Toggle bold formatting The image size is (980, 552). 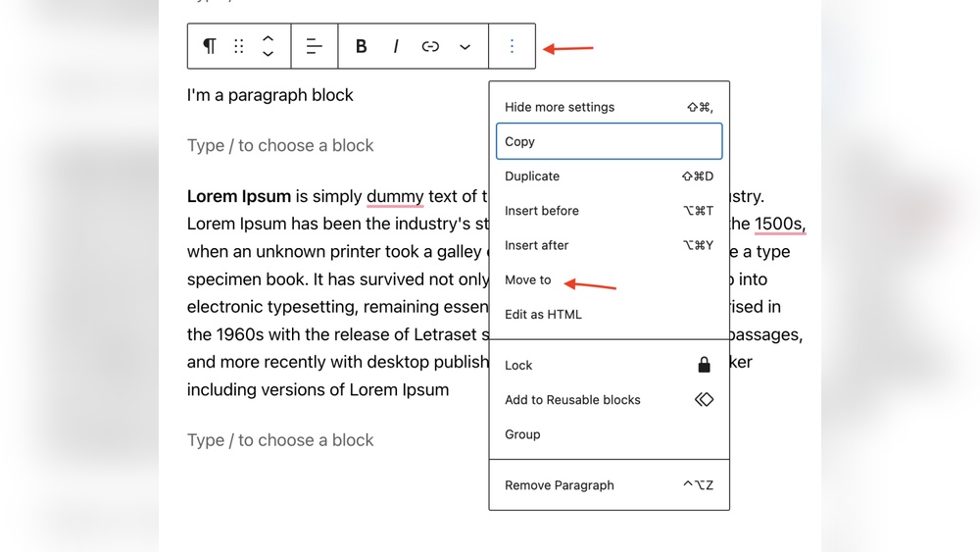tap(362, 46)
